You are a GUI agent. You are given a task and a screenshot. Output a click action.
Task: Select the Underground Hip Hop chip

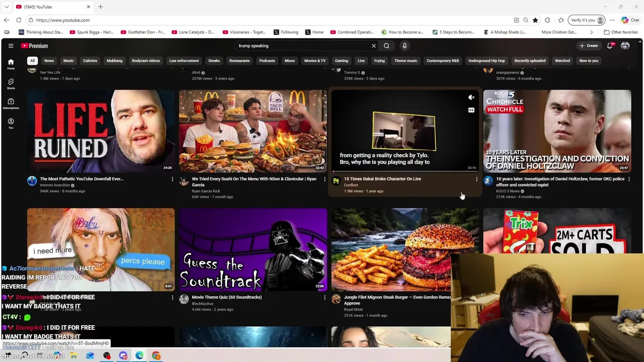487,61
